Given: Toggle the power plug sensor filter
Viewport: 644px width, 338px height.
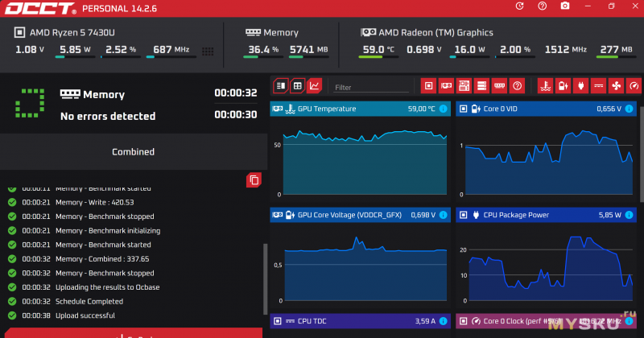Looking at the screenshot, I should point(581,85).
